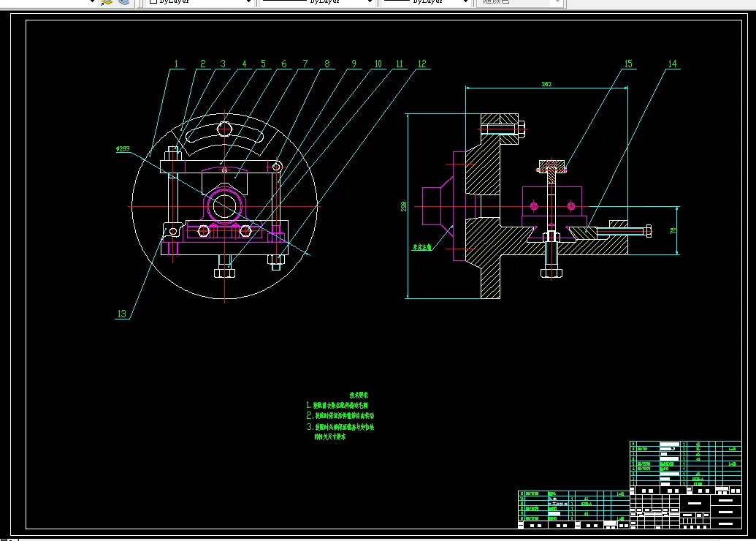Select the 车床主轴 leader label
This screenshot has height=541, width=756.
421,247
